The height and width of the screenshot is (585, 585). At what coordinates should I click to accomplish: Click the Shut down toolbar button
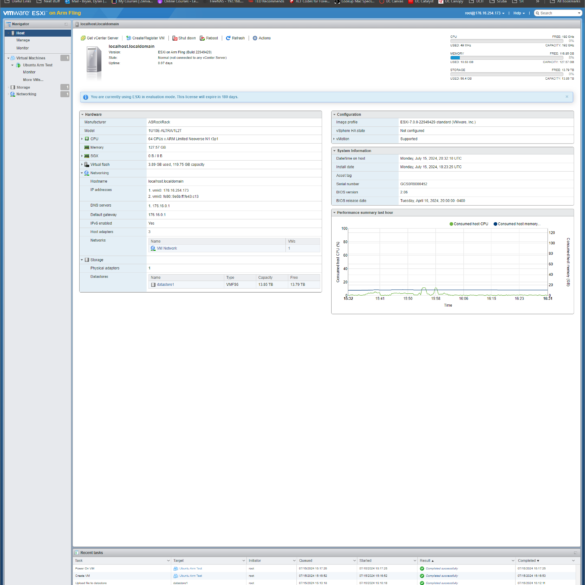coord(184,38)
